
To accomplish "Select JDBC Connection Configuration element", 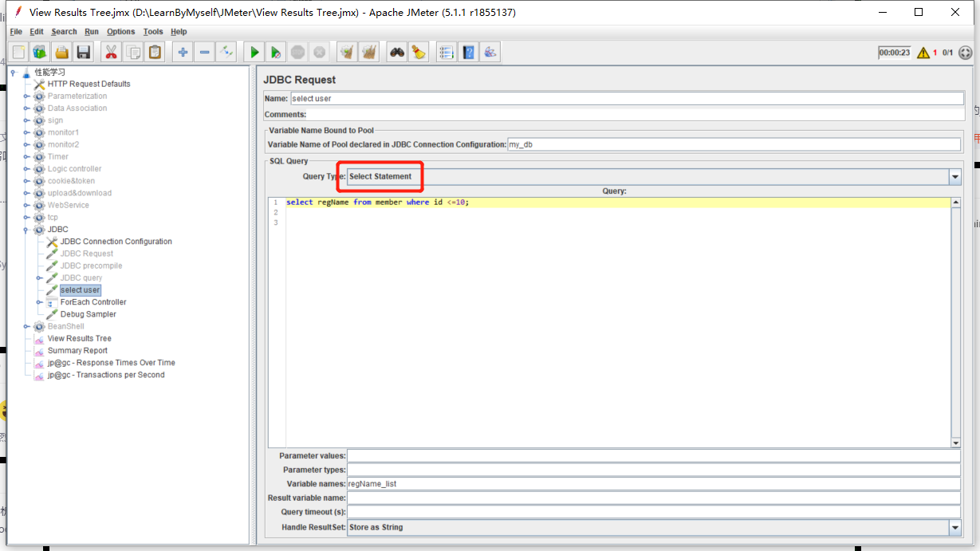I will pos(116,242).
